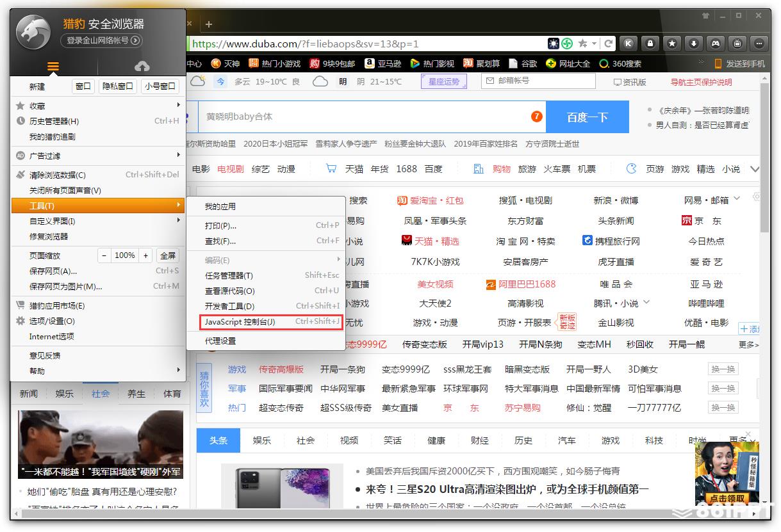Screen dimensions: 781x532
Task: Click the 邮箱帐号 input field
Action: click(x=538, y=81)
